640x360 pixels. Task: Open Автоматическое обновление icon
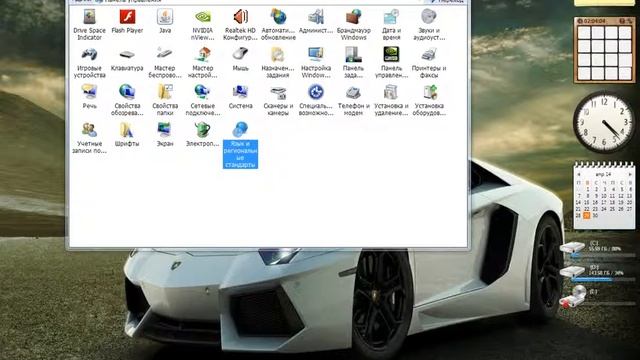click(278, 24)
